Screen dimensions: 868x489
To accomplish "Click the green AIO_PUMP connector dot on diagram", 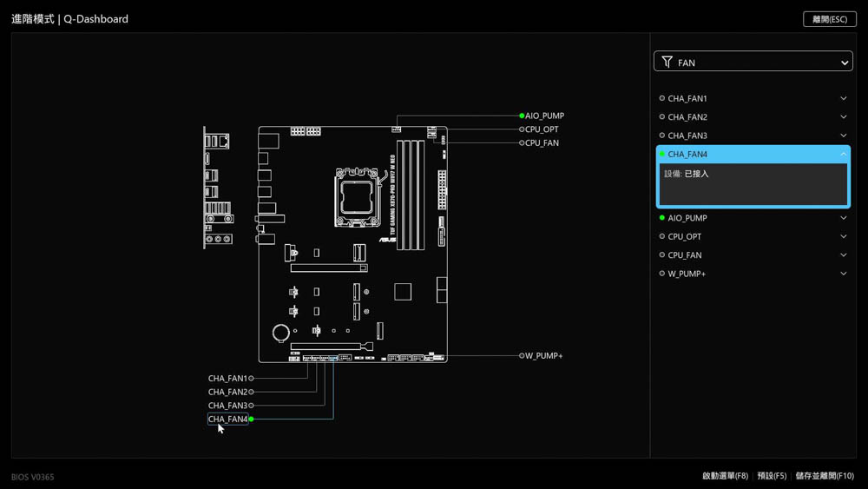I will (522, 116).
